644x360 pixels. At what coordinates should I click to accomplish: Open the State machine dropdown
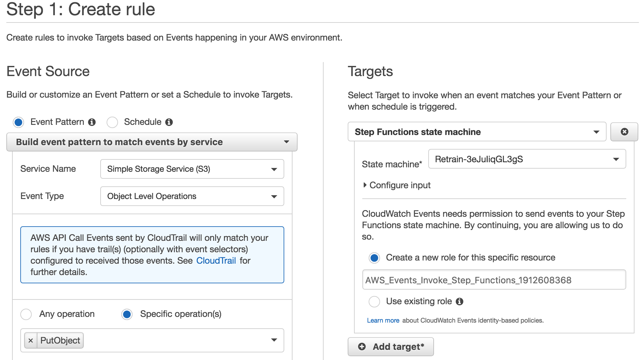527,159
